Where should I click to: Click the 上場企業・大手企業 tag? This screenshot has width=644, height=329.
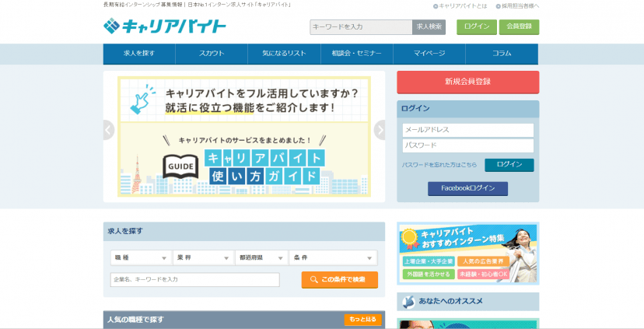tap(428, 261)
